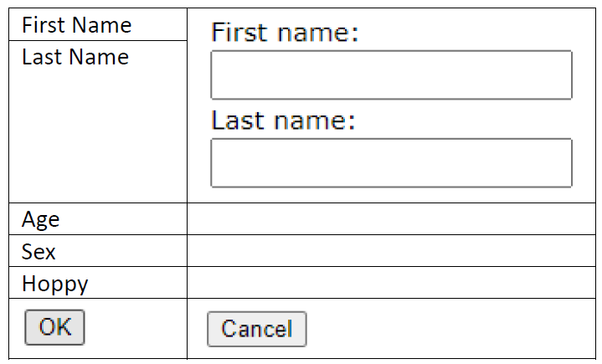
Task: Click the First name text input box
Action: (391, 75)
